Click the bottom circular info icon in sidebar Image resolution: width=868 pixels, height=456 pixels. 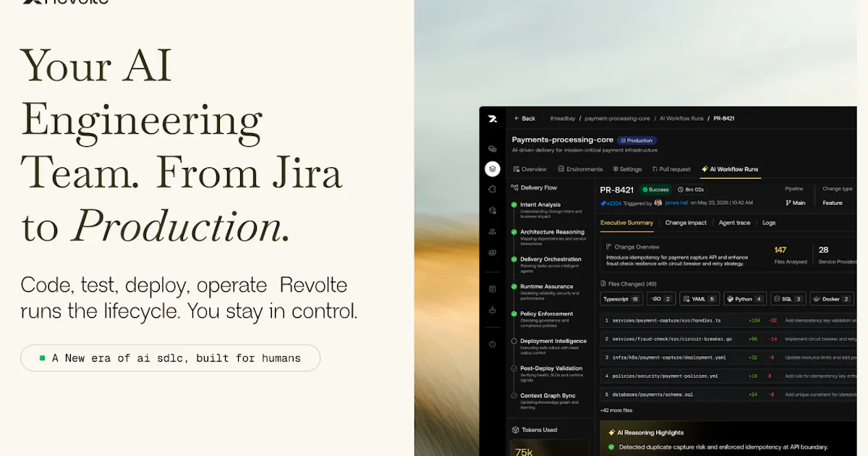click(493, 345)
